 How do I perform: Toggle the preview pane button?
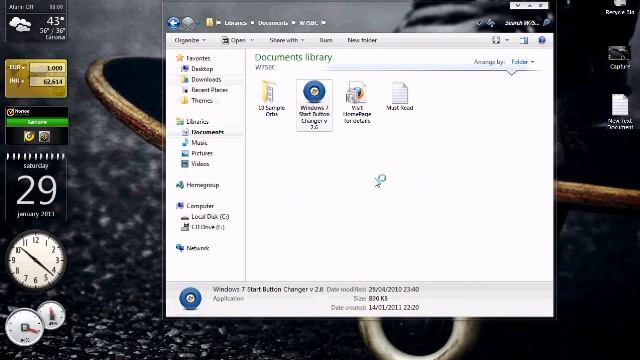point(524,40)
